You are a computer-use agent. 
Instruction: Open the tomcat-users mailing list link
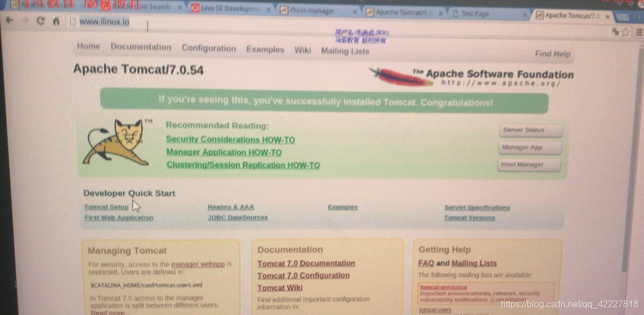(435, 310)
